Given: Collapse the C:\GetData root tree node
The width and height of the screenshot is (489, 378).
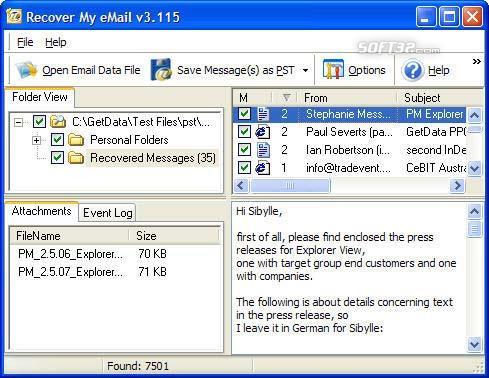Looking at the screenshot, I should [19, 122].
